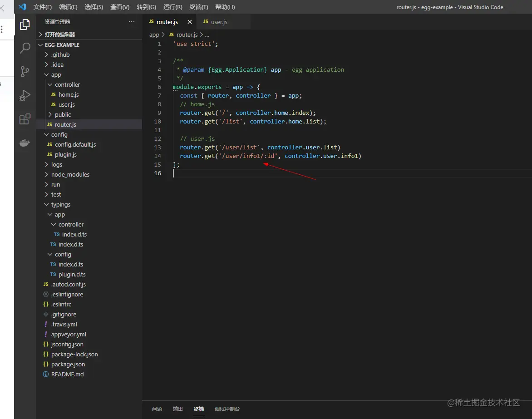Open the 终端(T) menu

(x=198, y=7)
